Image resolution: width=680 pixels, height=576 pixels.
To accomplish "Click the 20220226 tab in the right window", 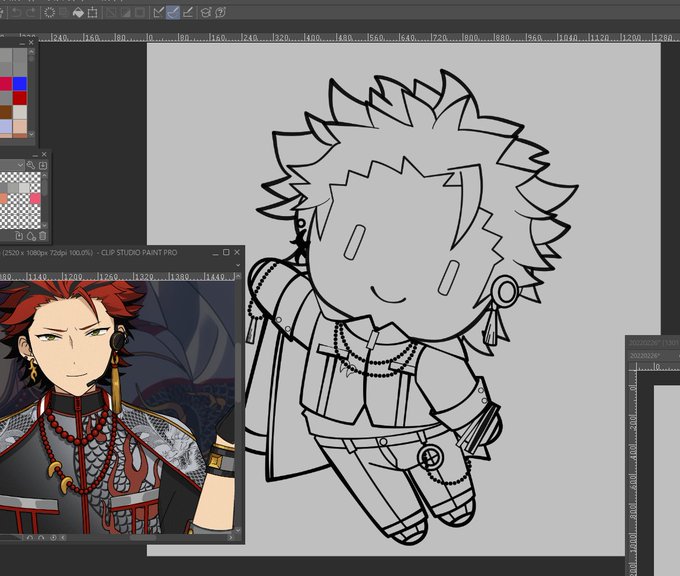I will point(644,356).
